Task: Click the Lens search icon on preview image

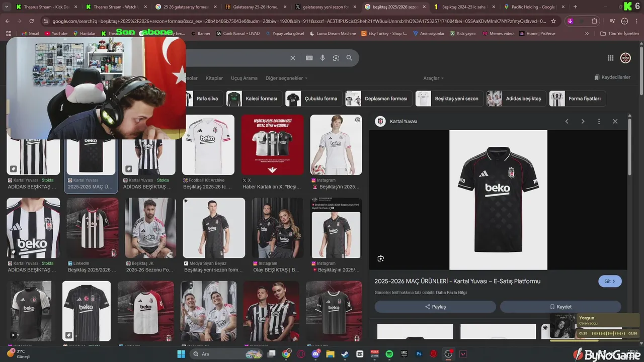Action: click(380, 258)
